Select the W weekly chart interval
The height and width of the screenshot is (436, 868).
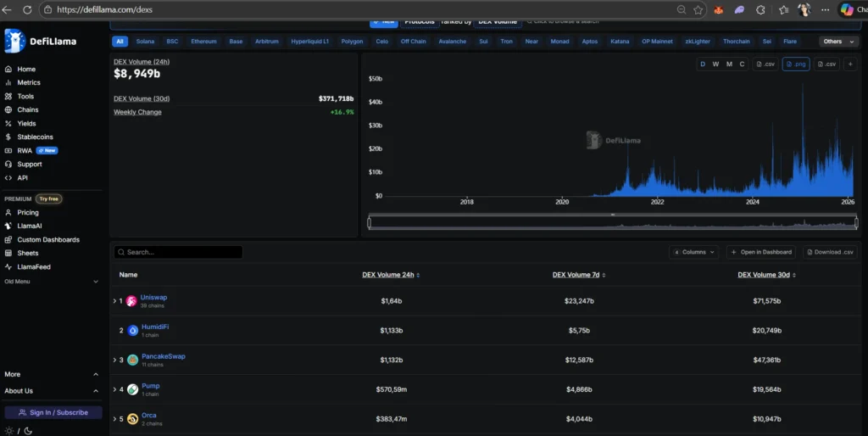tap(715, 64)
